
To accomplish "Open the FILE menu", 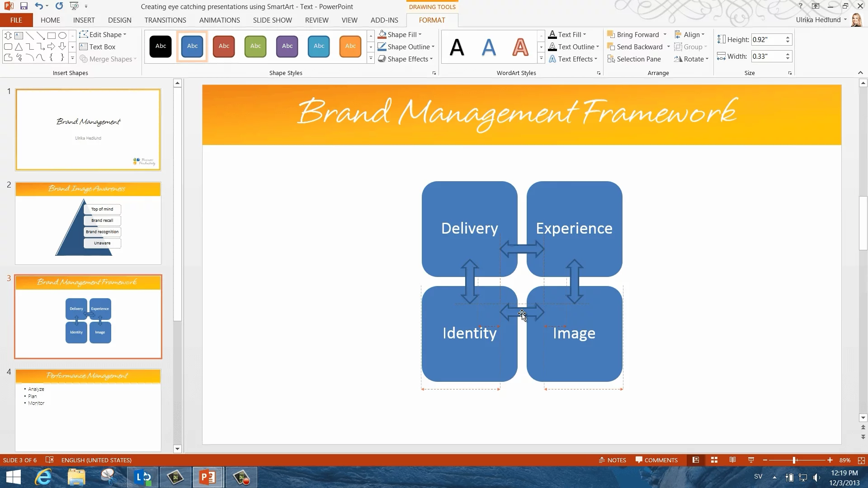I will [x=16, y=20].
